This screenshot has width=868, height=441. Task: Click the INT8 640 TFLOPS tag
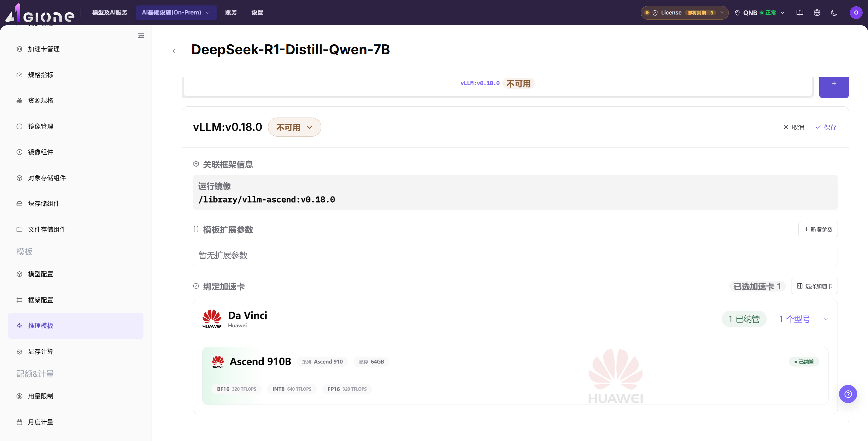pyautogui.click(x=291, y=389)
